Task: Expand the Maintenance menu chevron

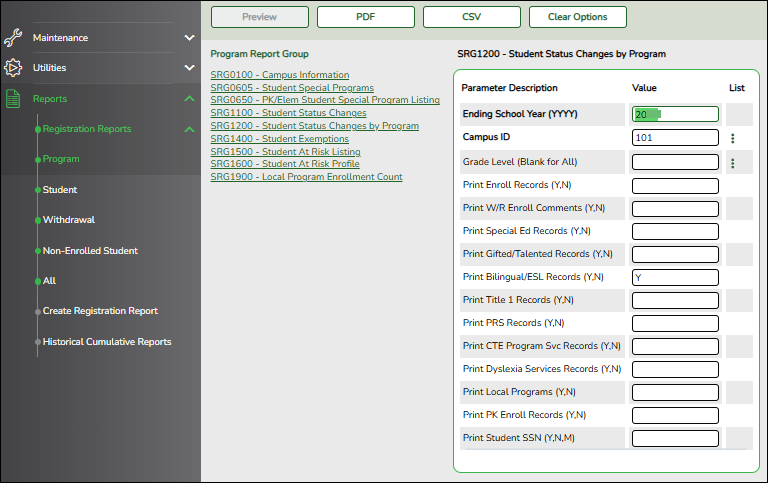Action: [x=190, y=38]
